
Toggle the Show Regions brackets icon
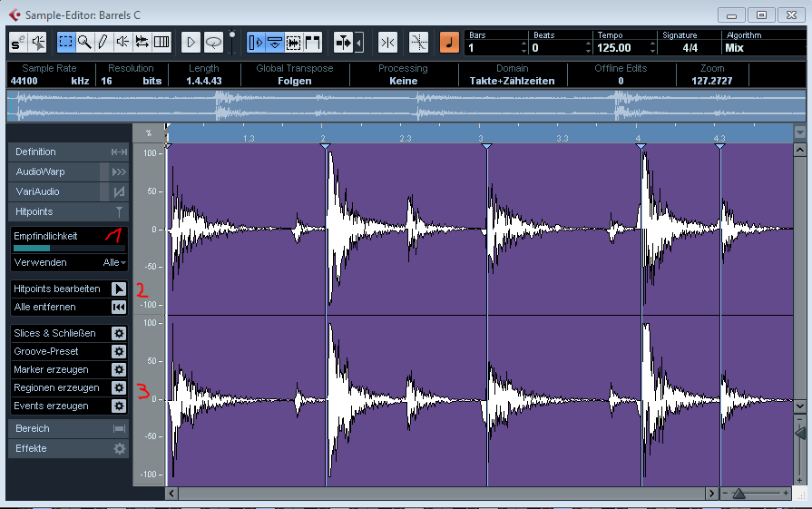(313, 43)
